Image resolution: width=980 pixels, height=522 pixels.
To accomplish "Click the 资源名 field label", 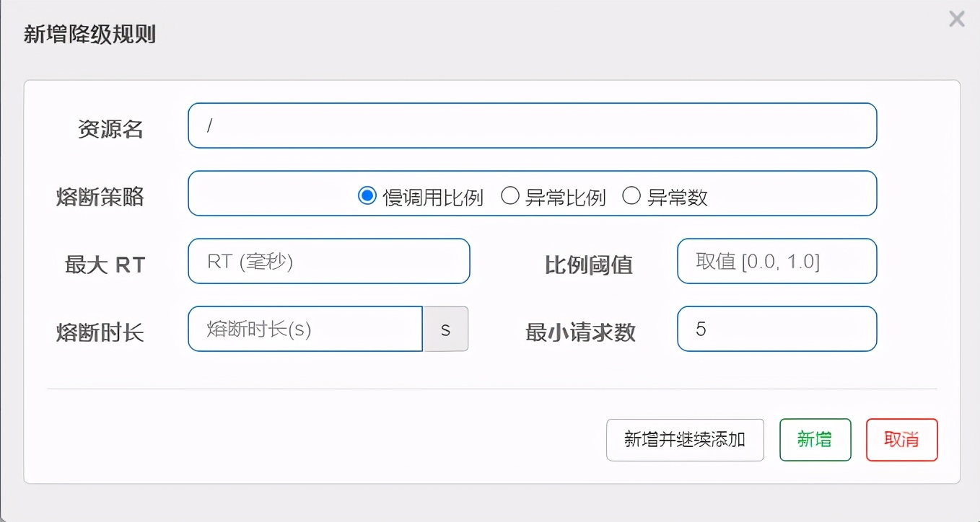I will (111, 128).
